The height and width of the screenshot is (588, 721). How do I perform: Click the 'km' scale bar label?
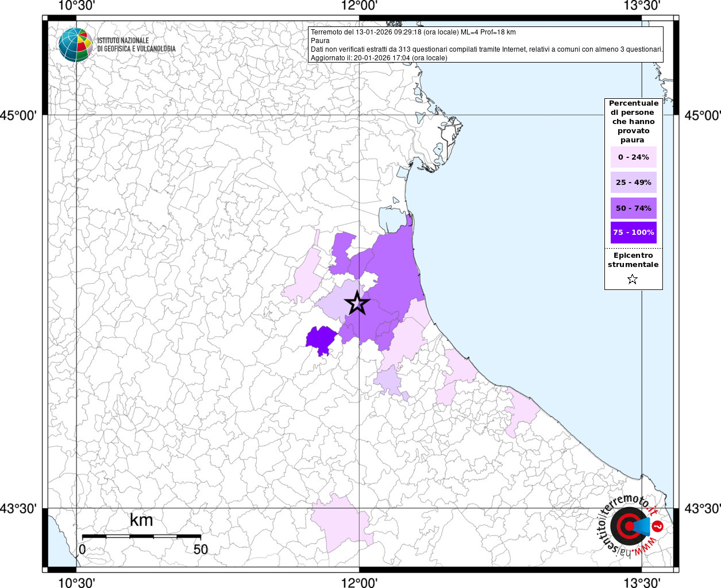141,520
